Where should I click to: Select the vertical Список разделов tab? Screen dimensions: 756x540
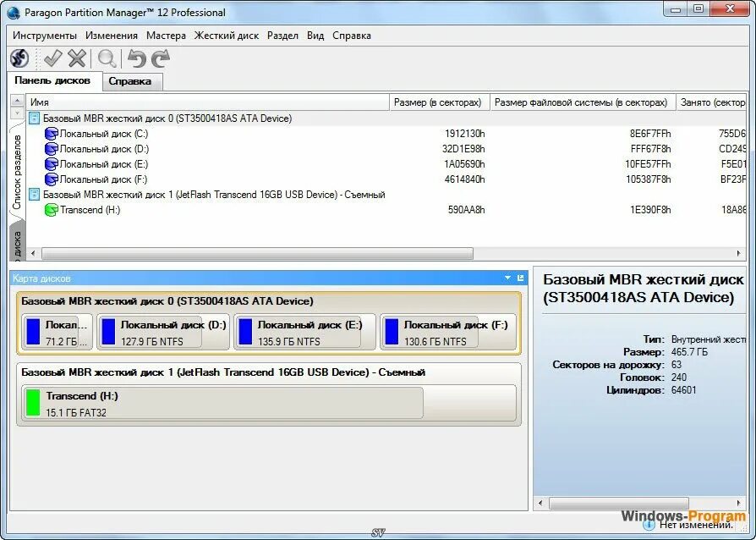click(x=17, y=171)
